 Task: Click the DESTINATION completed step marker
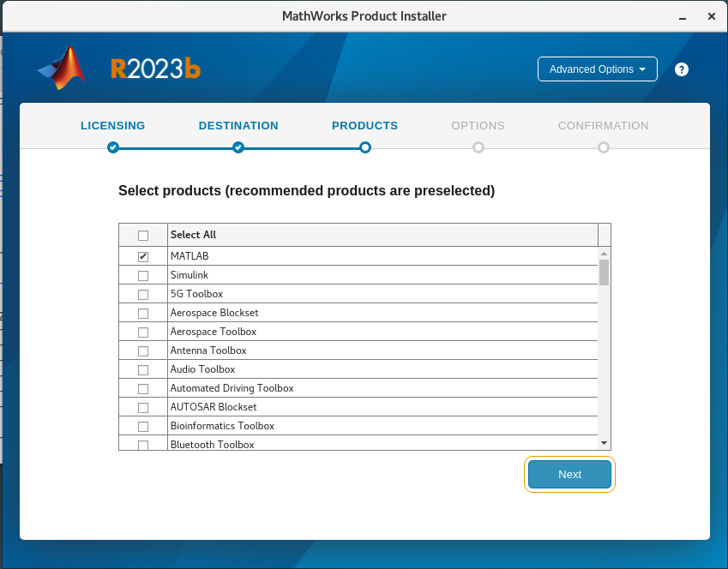pos(238,147)
